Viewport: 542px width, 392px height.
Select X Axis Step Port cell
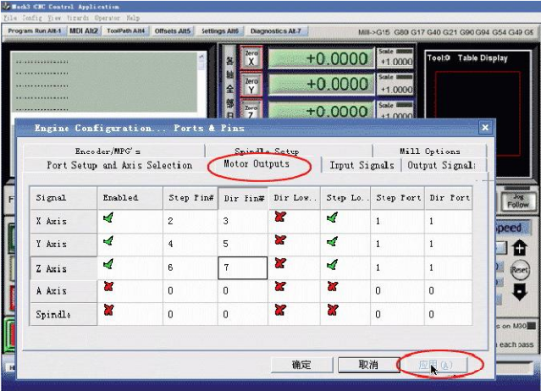point(397,221)
